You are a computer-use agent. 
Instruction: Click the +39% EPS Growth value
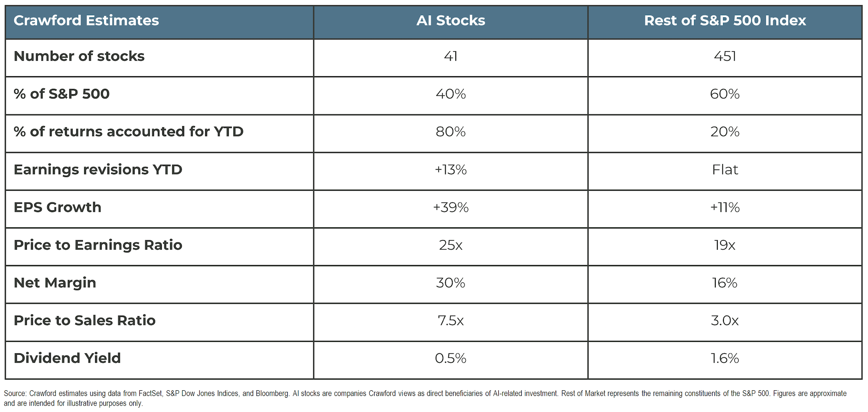(450, 207)
